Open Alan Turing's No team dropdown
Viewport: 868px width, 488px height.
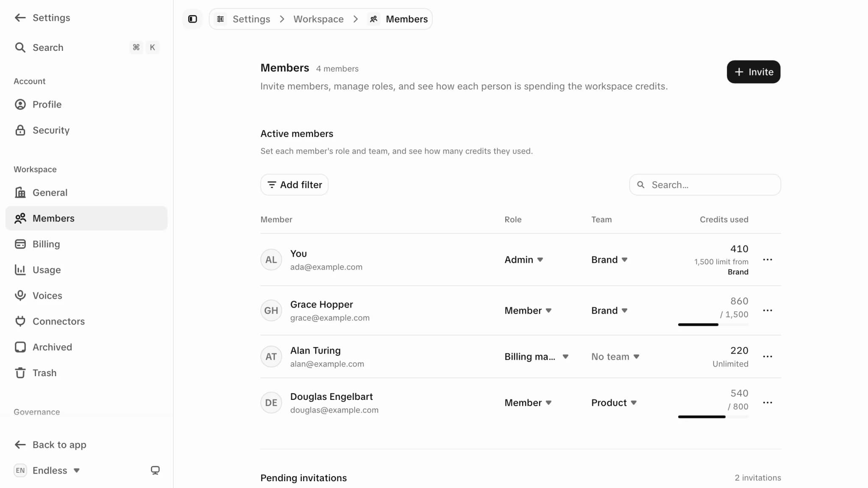(615, 357)
